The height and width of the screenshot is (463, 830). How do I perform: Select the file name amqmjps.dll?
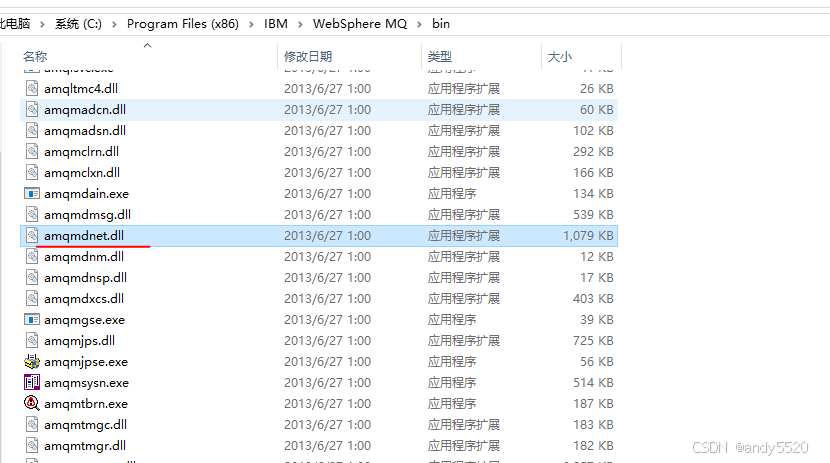pos(79,340)
